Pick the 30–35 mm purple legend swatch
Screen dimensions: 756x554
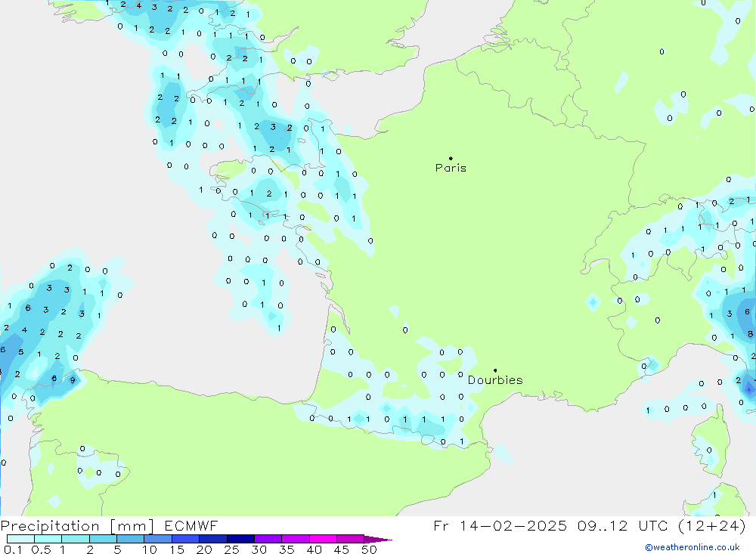tap(268, 539)
